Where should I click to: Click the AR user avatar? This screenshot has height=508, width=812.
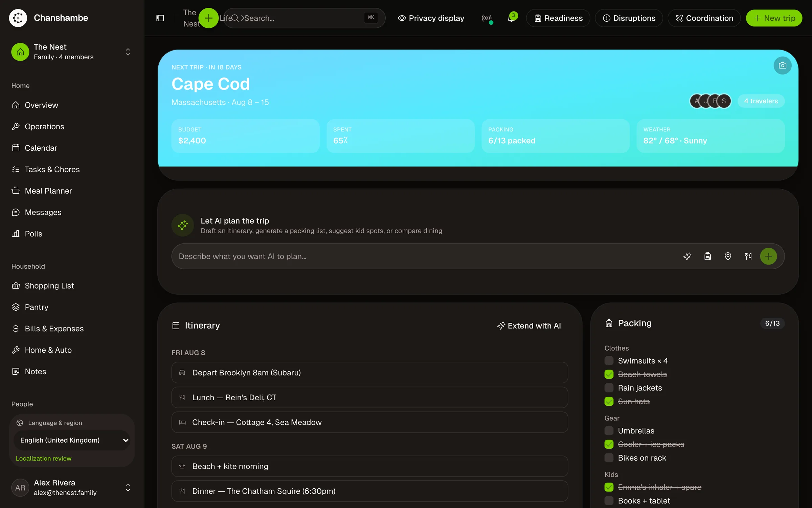(x=20, y=488)
